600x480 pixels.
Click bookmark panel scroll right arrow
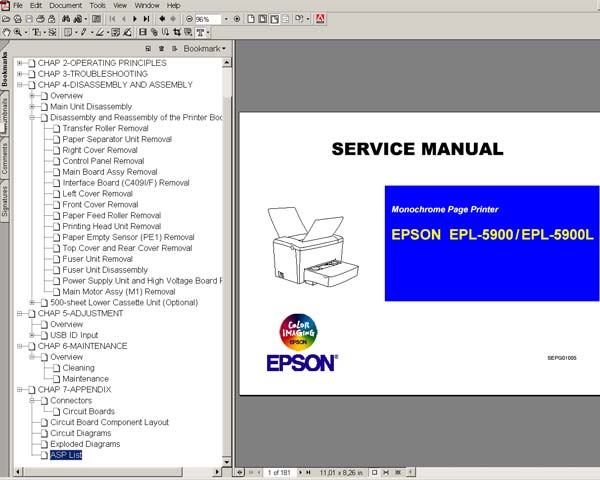(x=217, y=472)
